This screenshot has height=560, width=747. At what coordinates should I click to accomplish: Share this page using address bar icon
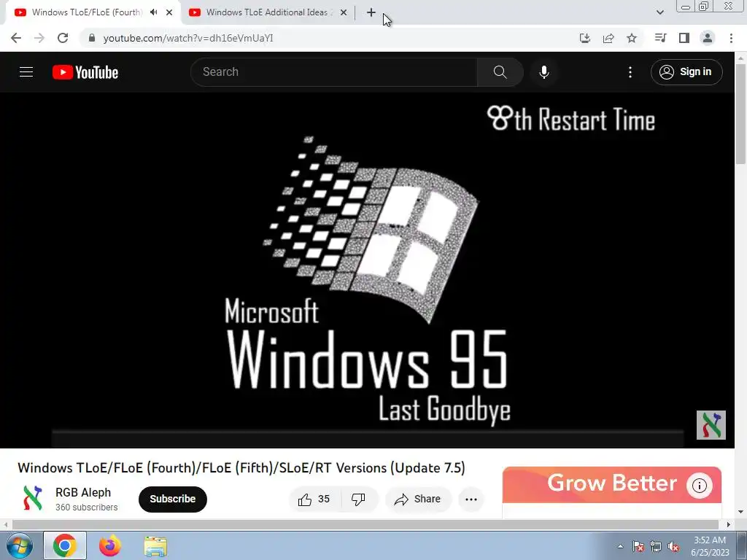pos(608,38)
